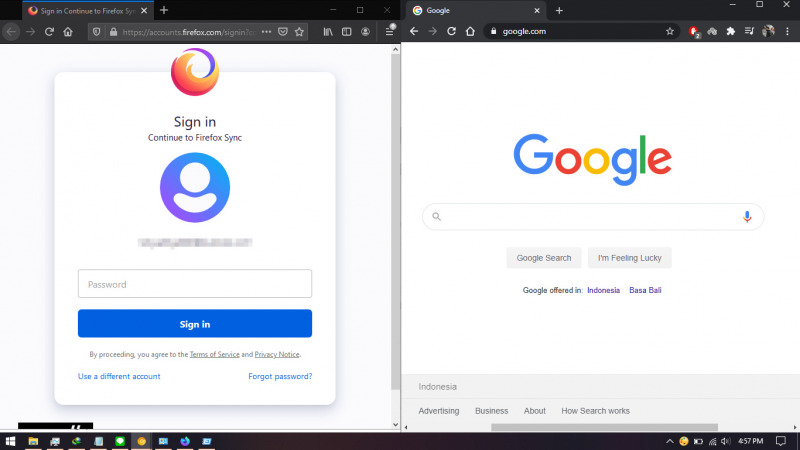The image size is (800, 450).
Task: Open Google Advertising footer link
Action: [439, 411]
